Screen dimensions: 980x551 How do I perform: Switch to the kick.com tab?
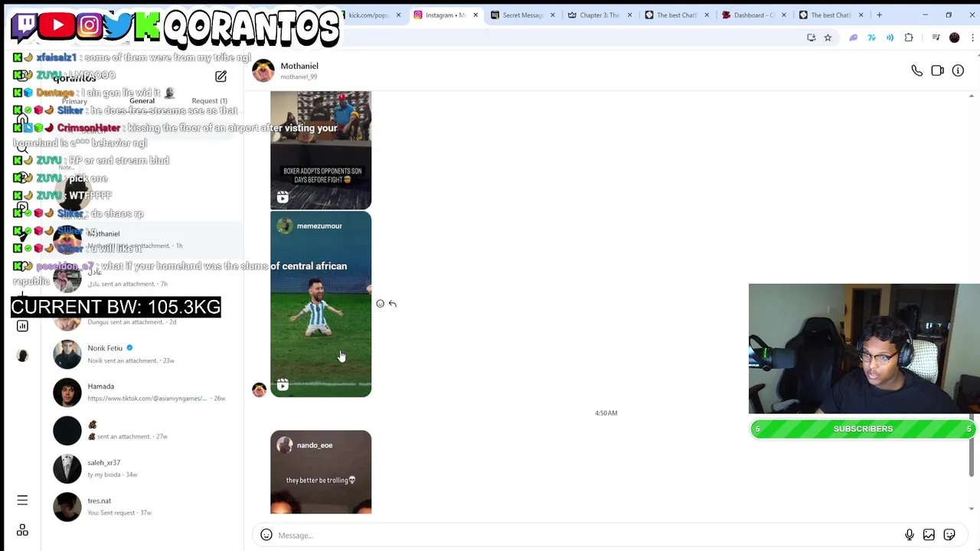[x=369, y=15]
